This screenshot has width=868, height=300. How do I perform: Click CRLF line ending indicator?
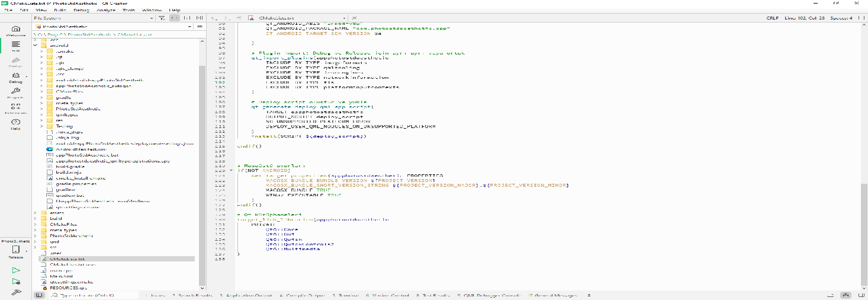coord(772,18)
